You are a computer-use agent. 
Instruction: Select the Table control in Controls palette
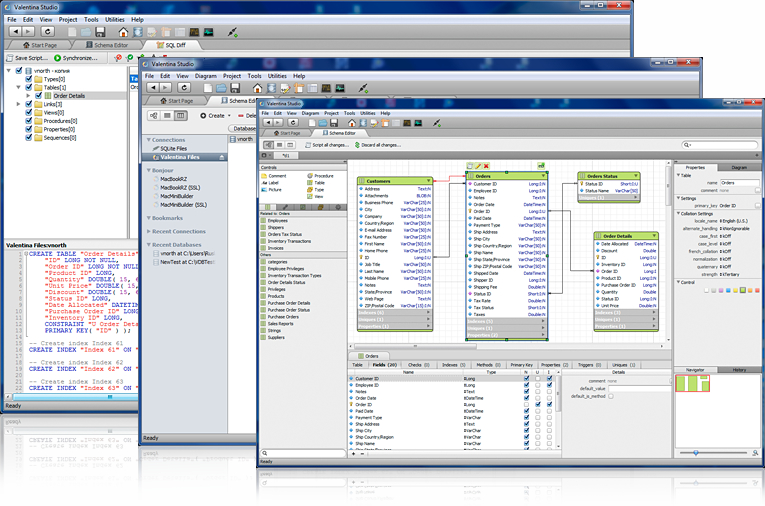point(316,182)
